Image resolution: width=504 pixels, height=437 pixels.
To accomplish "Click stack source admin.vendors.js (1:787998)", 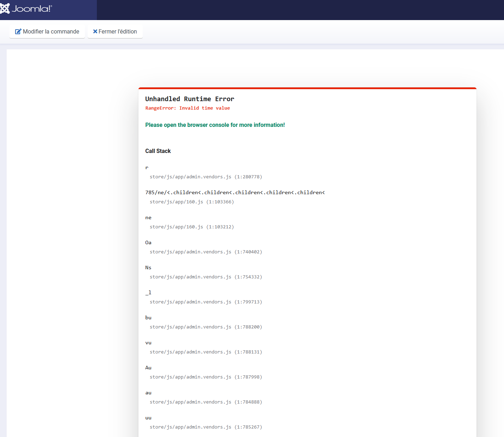I will [206, 377].
